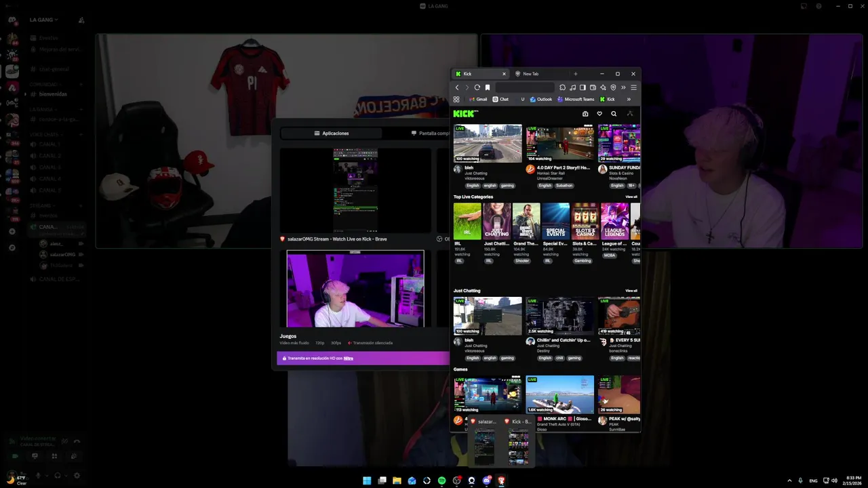Open the Slots & Casino category card
The height and width of the screenshot is (488, 868).
(x=585, y=222)
